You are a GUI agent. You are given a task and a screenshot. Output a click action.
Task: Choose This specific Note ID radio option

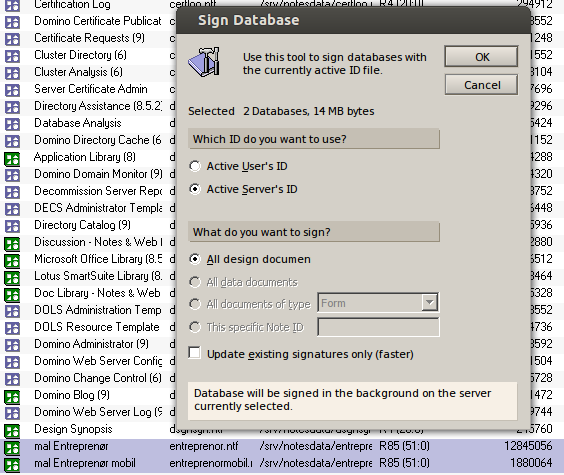tap(195, 327)
